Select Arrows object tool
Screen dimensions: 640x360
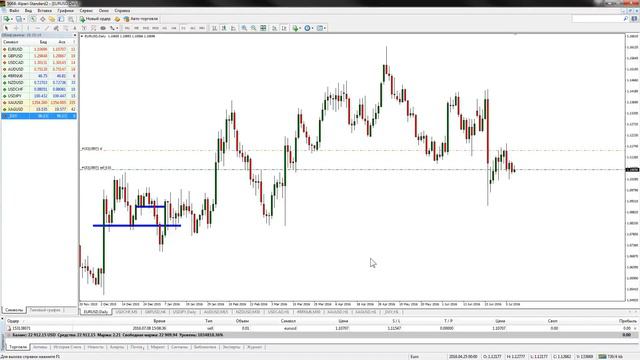point(112,28)
